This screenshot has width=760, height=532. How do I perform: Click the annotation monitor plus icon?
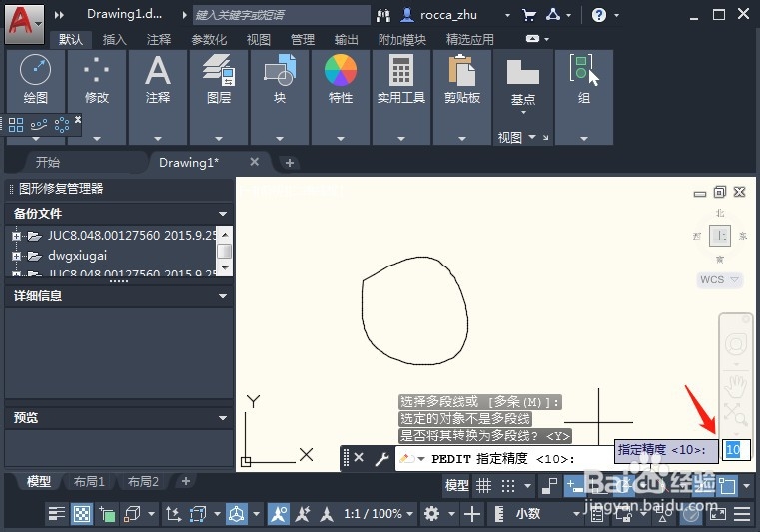click(472, 514)
